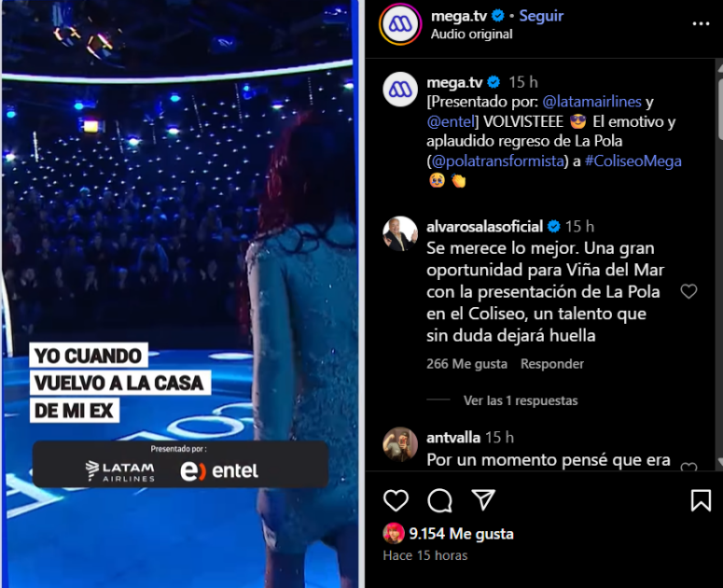
Task: Open the @entel mention link
Action: pyautogui.click(x=451, y=121)
